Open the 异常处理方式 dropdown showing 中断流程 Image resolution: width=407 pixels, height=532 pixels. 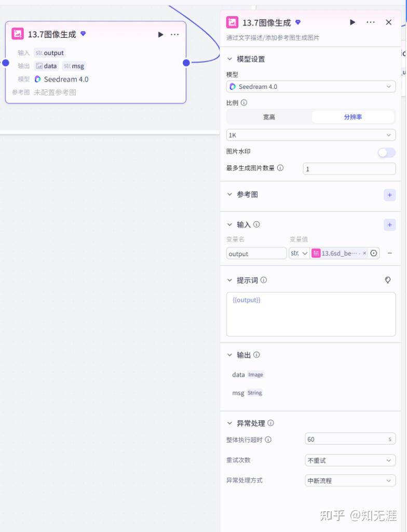click(350, 481)
